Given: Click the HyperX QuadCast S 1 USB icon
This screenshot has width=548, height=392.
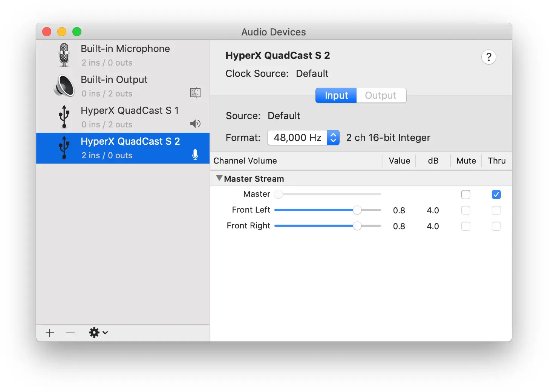Looking at the screenshot, I should (64, 117).
